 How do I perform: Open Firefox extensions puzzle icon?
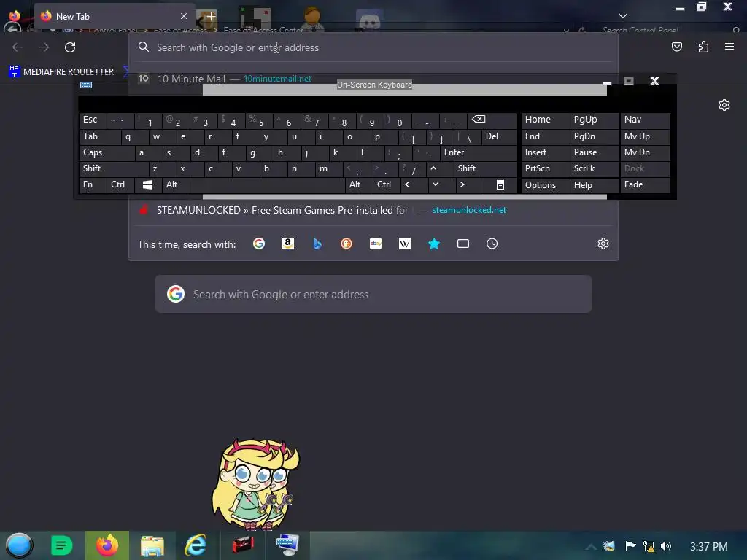pyautogui.click(x=703, y=47)
